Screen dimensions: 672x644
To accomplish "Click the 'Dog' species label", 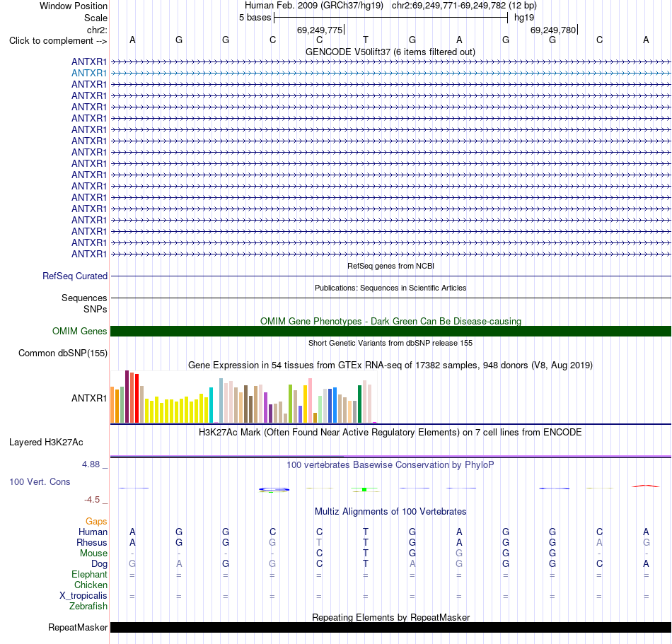I will tap(99, 564).
